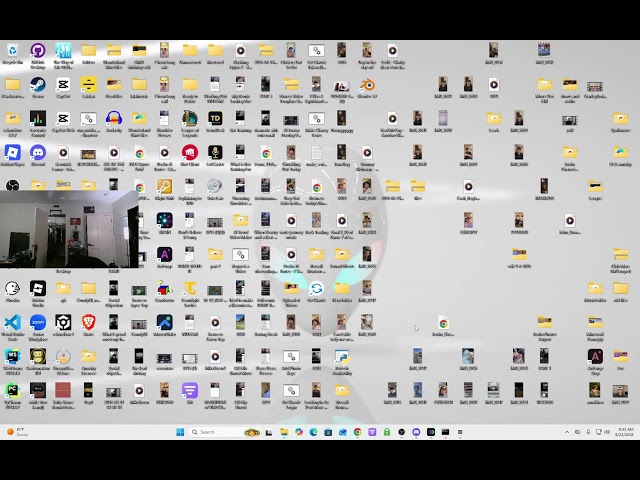Launch the Brave browser shortcut
640x480 pixels.
[x=89, y=322]
